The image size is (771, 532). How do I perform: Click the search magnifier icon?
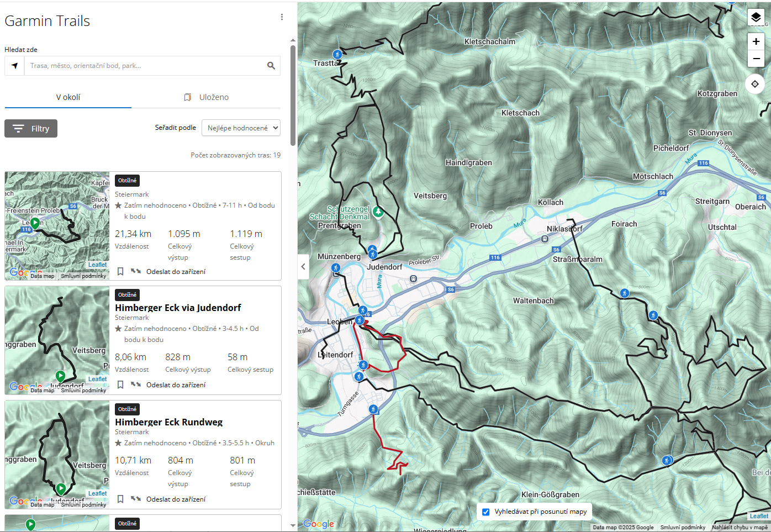[271, 66]
